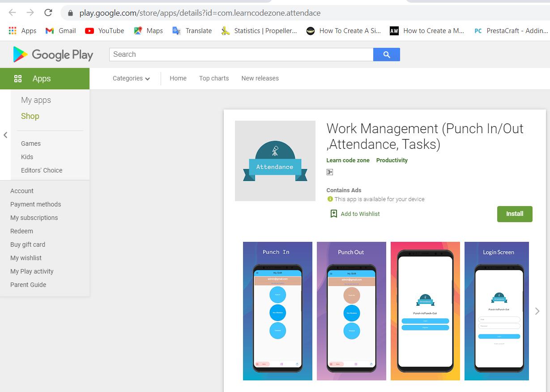Open New releases tab
Image resolution: width=550 pixels, height=392 pixels.
(260, 78)
